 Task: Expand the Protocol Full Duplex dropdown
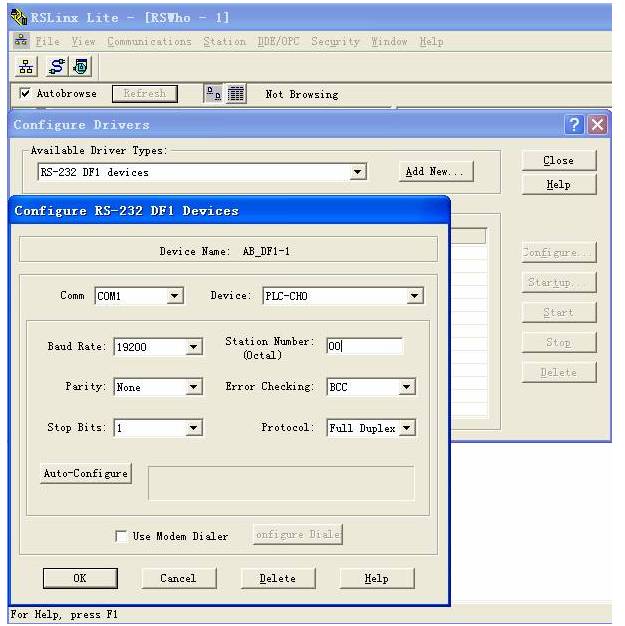[x=407, y=428]
